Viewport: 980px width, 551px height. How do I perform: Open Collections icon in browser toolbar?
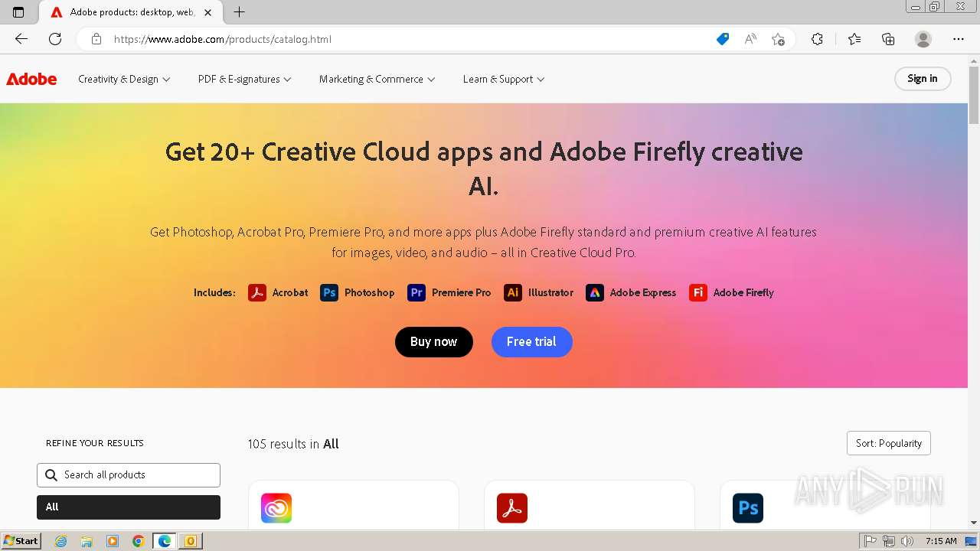888,39
